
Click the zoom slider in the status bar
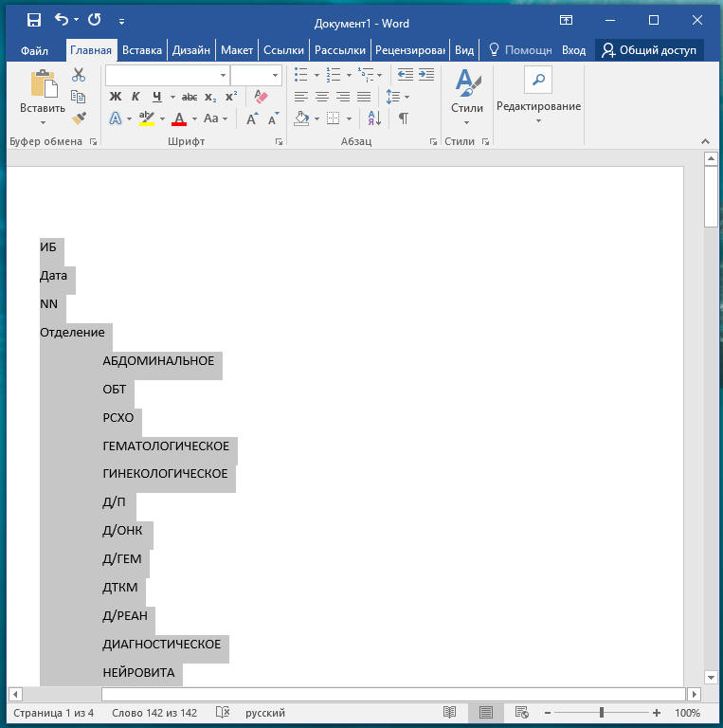pyautogui.click(x=601, y=713)
